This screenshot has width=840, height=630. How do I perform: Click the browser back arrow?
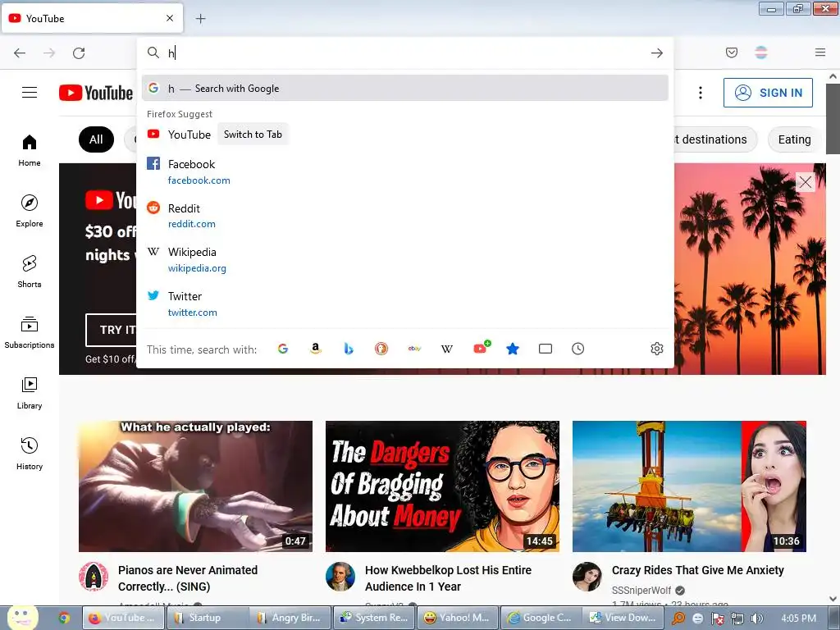[x=20, y=52]
